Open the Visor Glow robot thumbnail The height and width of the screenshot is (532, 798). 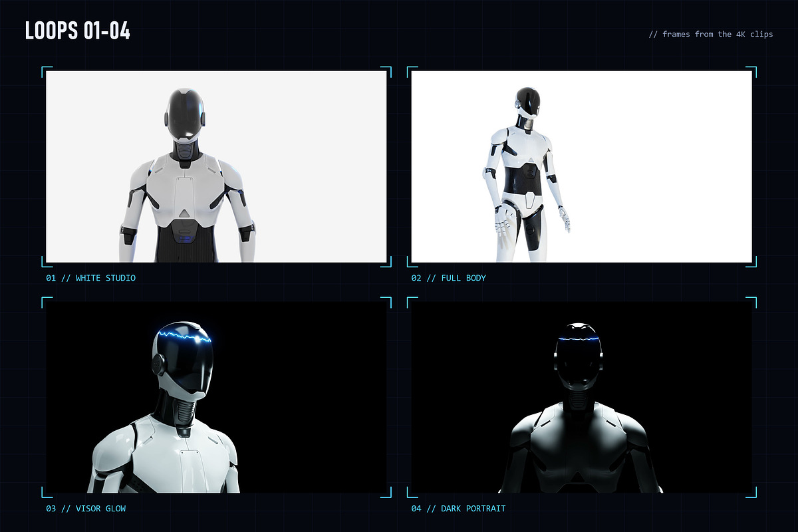coord(216,397)
